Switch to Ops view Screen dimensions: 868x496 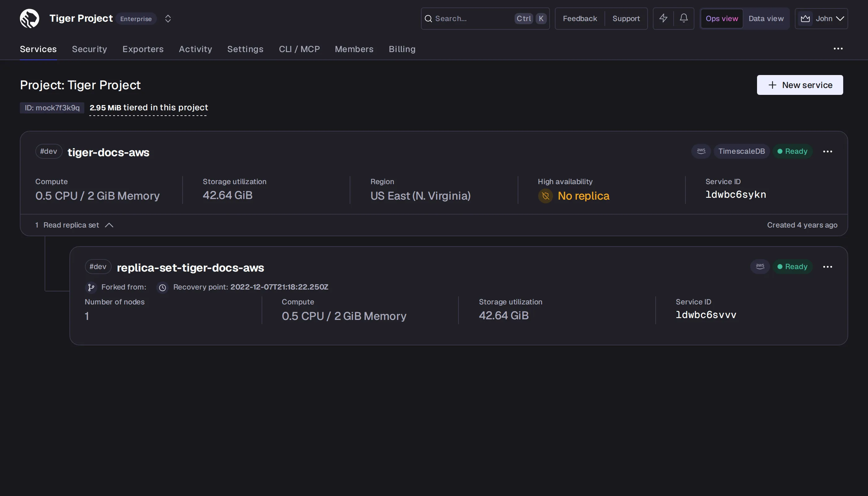[721, 18]
